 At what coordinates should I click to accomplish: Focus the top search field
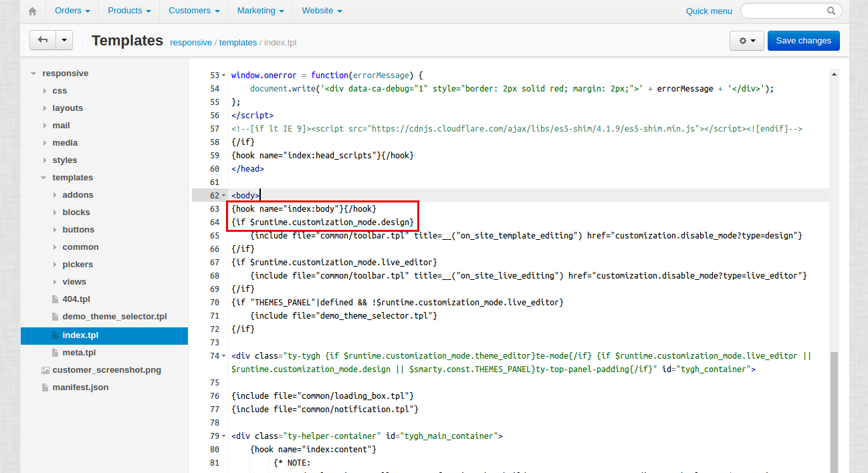(x=791, y=11)
